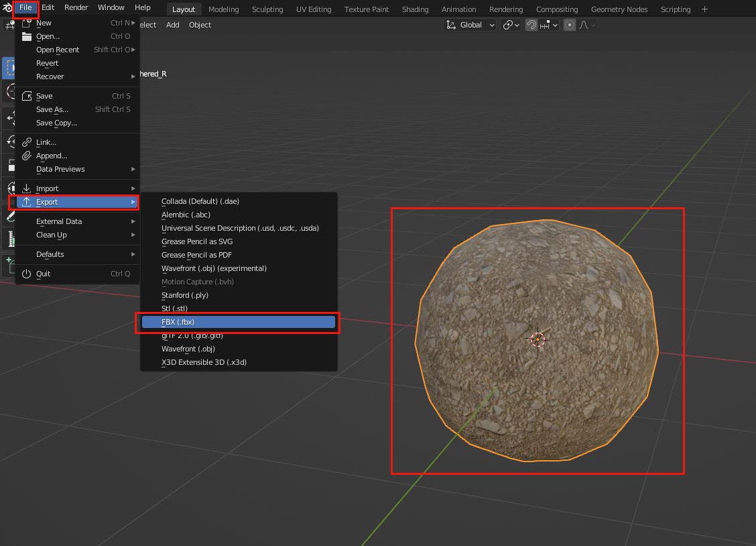Open the Global transform orientation dropdown

(x=470, y=25)
